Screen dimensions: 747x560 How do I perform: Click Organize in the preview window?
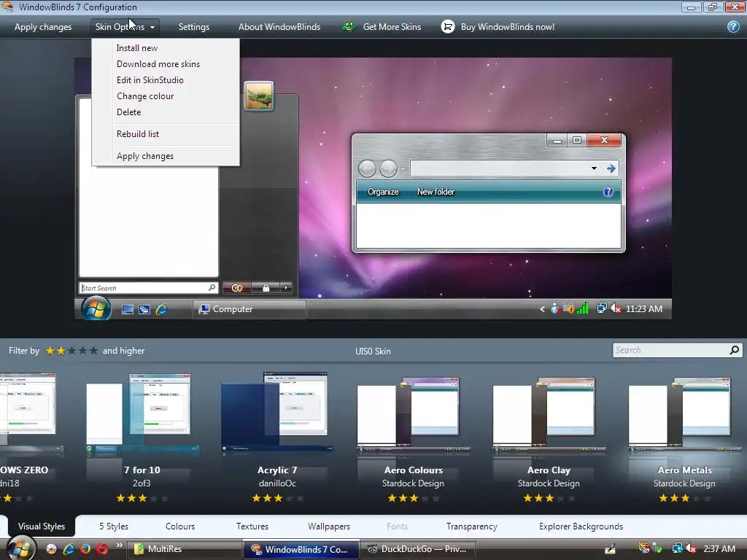click(383, 192)
